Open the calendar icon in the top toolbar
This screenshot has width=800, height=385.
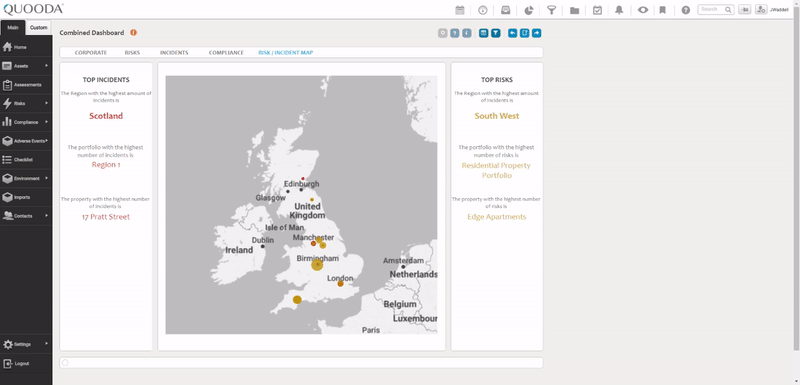click(460, 10)
